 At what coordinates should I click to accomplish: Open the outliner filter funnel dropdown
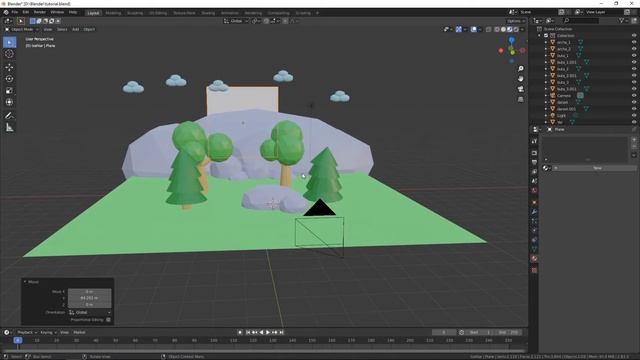pyautogui.click(x=623, y=20)
